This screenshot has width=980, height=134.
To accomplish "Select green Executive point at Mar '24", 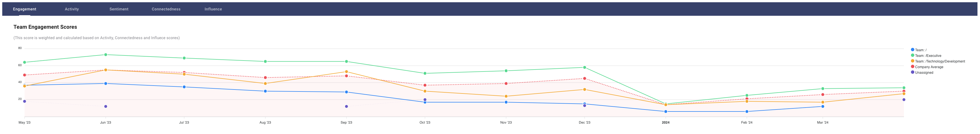I will click(823, 89).
